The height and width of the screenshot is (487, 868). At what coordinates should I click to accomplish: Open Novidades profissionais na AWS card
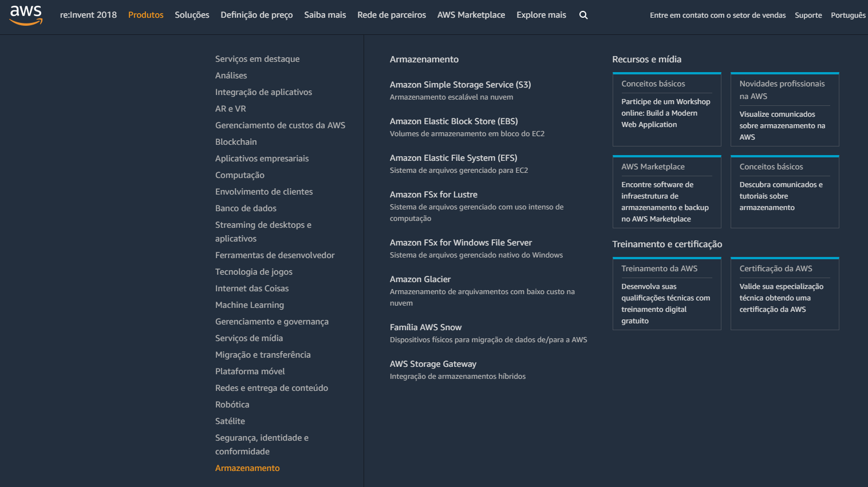click(x=784, y=109)
